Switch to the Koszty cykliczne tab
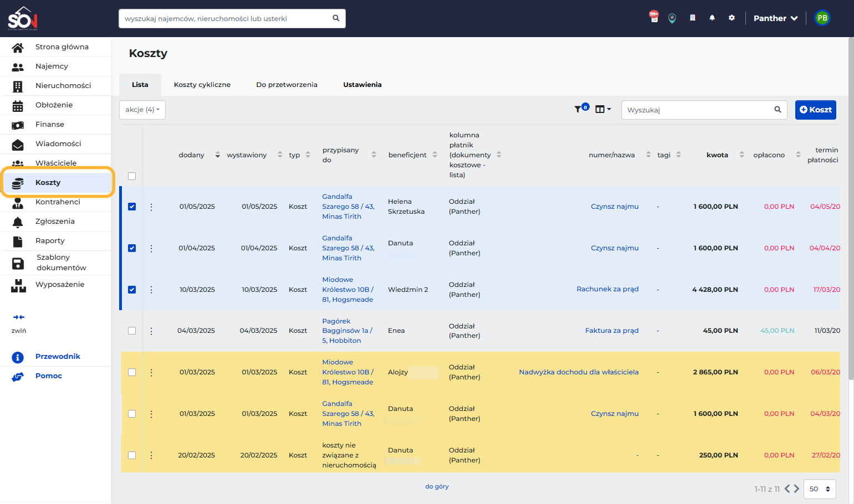854x504 pixels. pyautogui.click(x=202, y=85)
